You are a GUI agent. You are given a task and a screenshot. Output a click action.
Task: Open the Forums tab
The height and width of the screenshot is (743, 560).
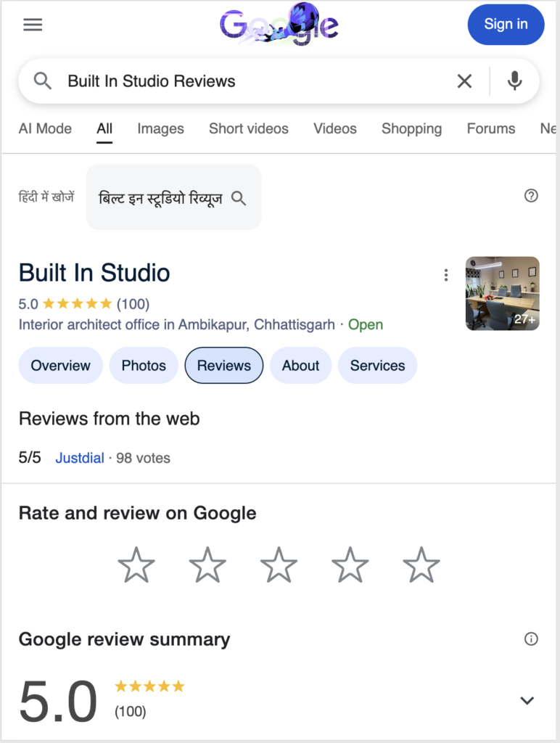(x=491, y=129)
